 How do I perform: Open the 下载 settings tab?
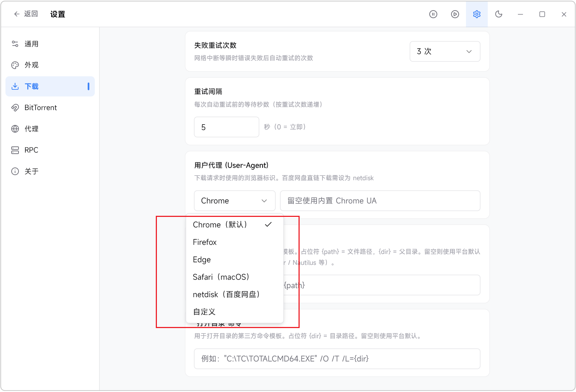pyautogui.click(x=50, y=86)
